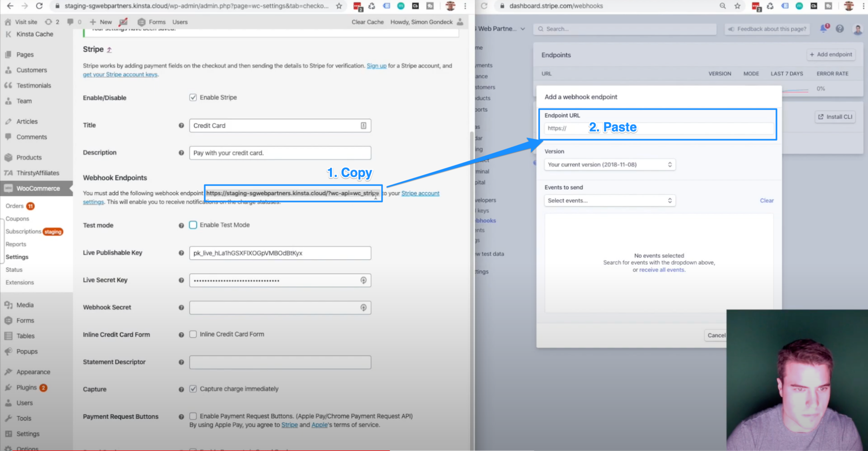Click the Install CLI button in Stripe

(x=835, y=117)
